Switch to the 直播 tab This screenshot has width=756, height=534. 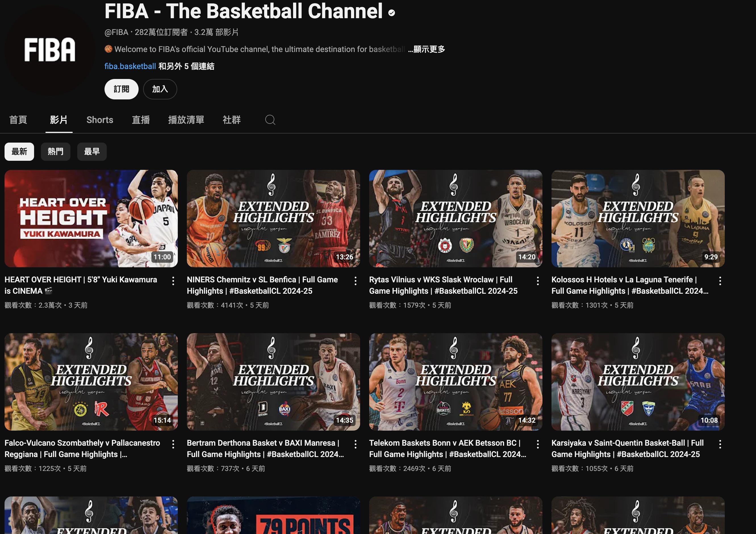point(141,120)
